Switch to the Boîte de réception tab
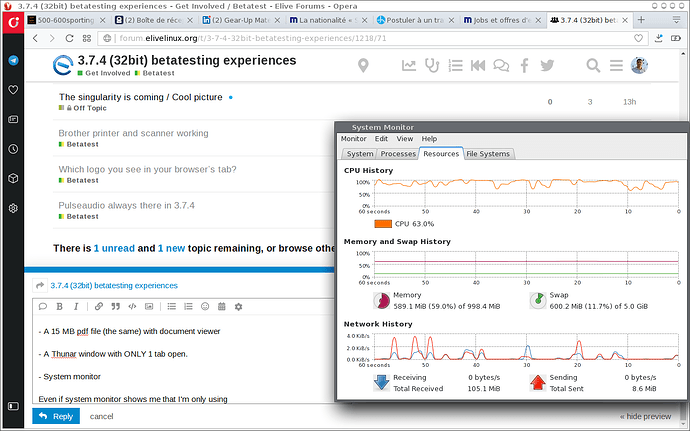The height and width of the screenshot is (431, 690). (x=154, y=20)
